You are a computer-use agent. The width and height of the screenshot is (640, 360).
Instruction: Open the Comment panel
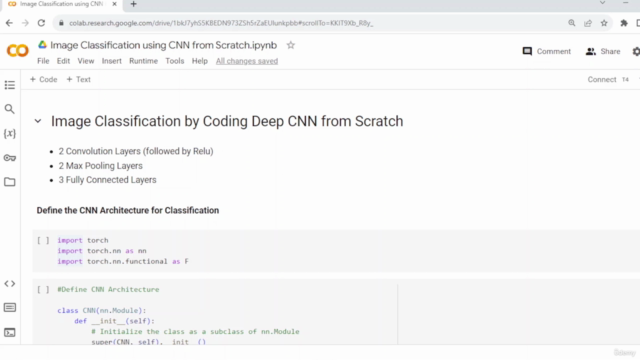pyautogui.click(x=547, y=51)
